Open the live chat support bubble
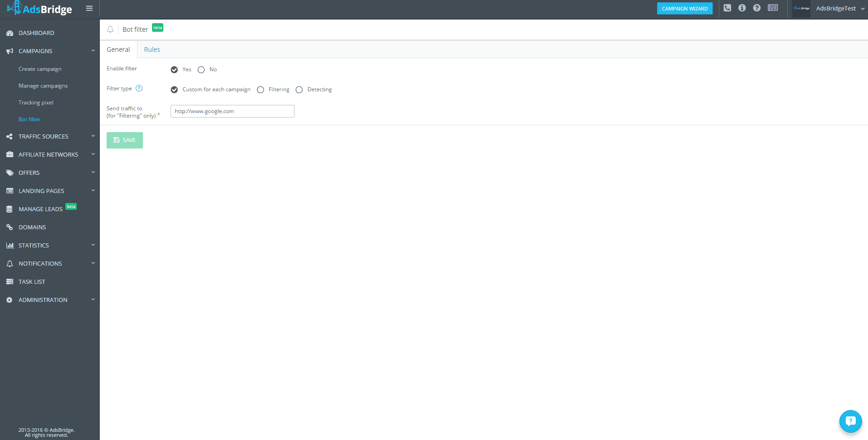 click(850, 421)
